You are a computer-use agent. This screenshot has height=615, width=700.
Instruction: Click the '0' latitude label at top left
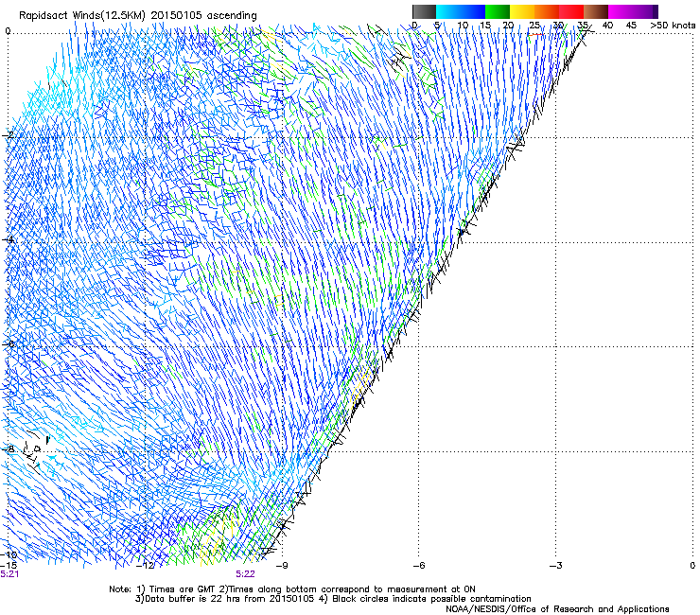click(8, 31)
